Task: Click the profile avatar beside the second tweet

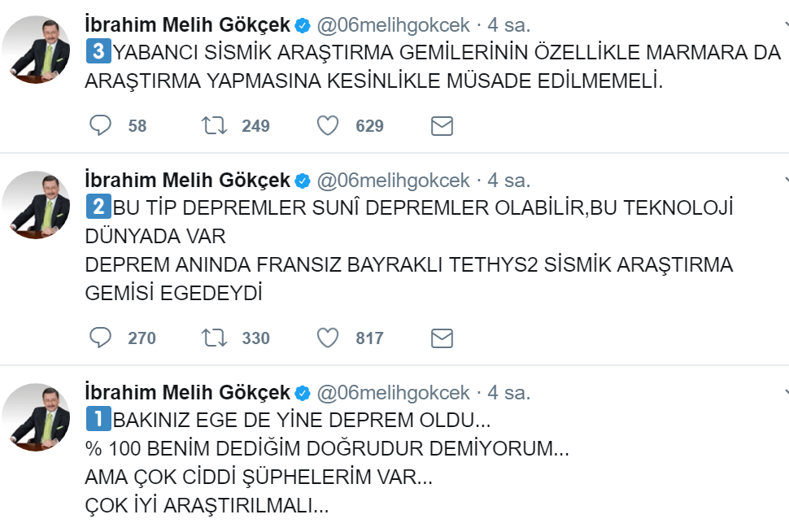Action: 35,203
